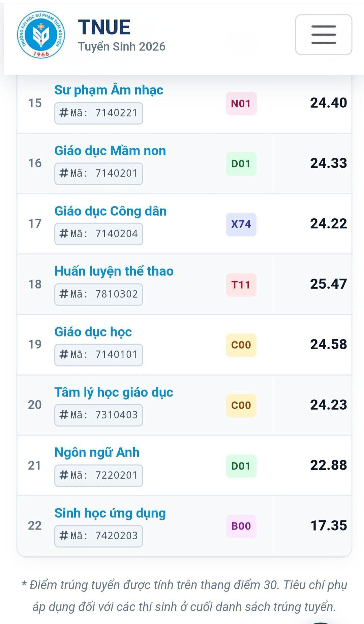
Task: Open Sinh học ứng dụng major
Action: [110, 513]
